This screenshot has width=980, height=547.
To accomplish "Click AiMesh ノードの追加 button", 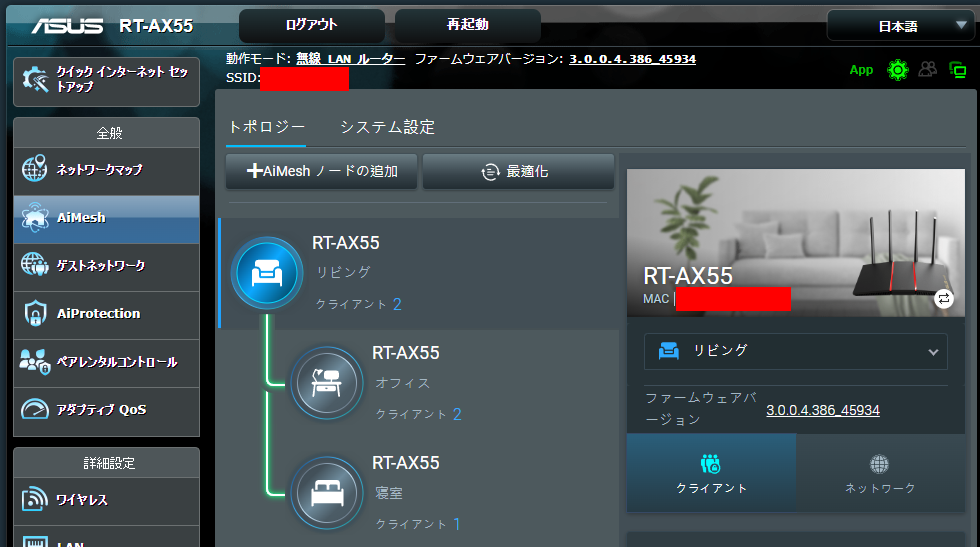I will 321,171.
